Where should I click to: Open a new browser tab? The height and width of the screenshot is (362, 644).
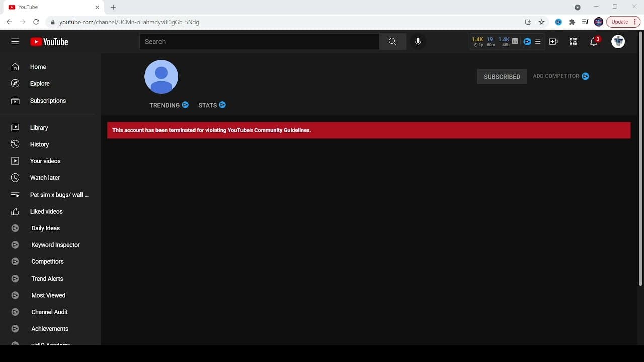tap(113, 7)
